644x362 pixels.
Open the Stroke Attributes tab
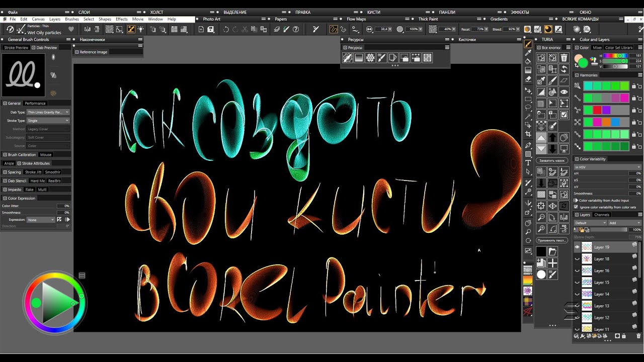[34, 163]
